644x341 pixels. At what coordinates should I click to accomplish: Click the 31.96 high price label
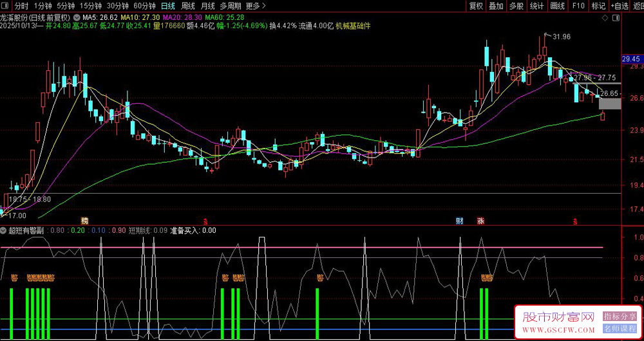(x=561, y=37)
